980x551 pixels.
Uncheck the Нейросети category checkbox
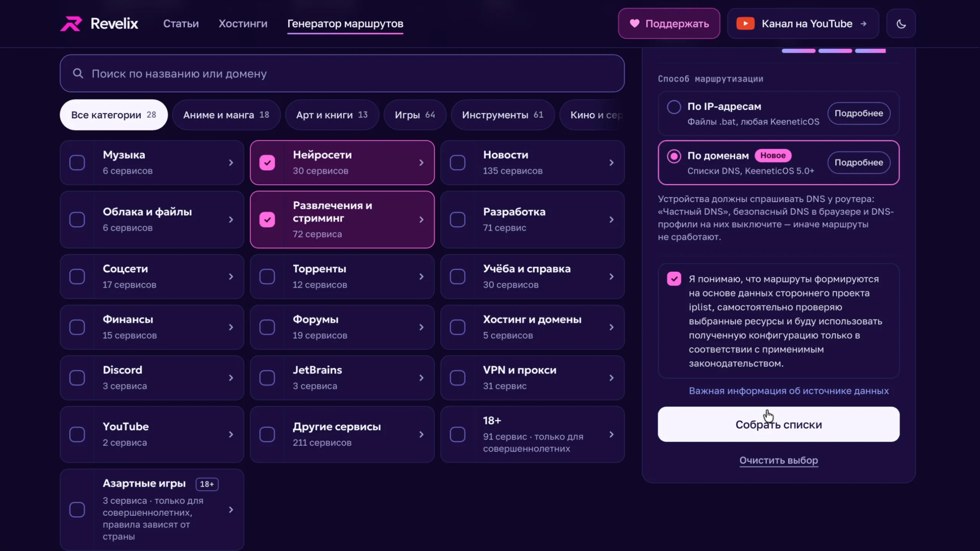click(267, 163)
